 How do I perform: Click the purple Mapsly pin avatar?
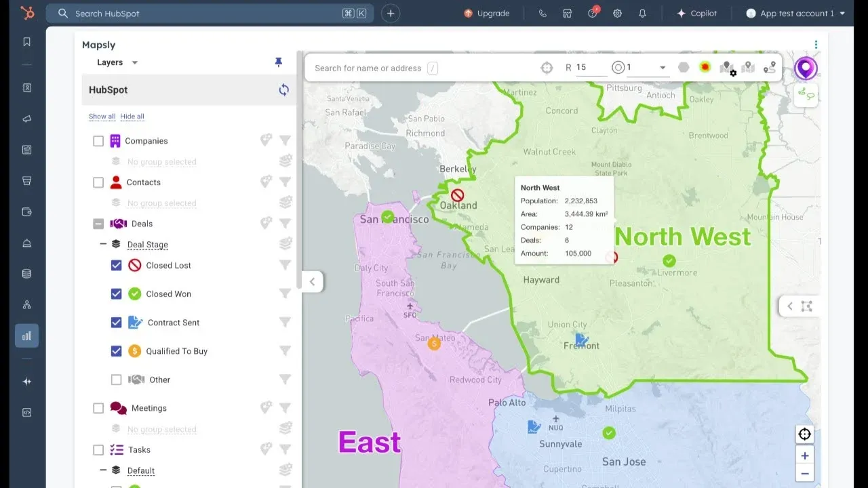point(806,68)
